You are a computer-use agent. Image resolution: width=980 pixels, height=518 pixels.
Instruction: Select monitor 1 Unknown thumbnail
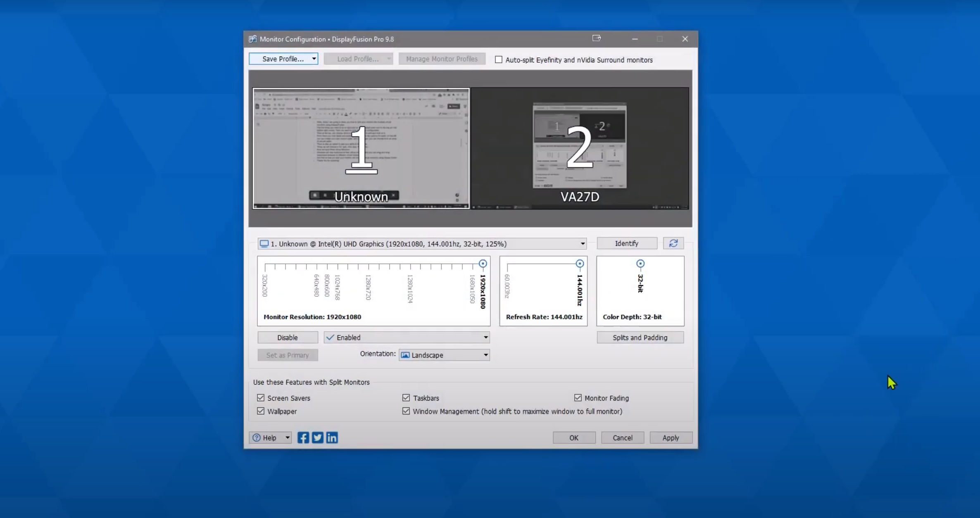click(361, 148)
